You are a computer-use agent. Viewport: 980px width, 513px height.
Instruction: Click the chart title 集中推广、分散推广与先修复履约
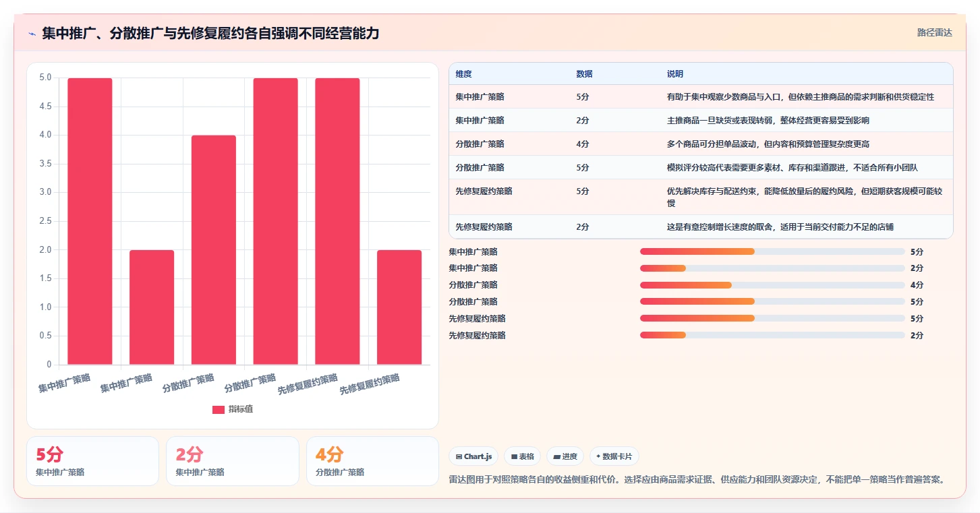pyautogui.click(x=210, y=33)
